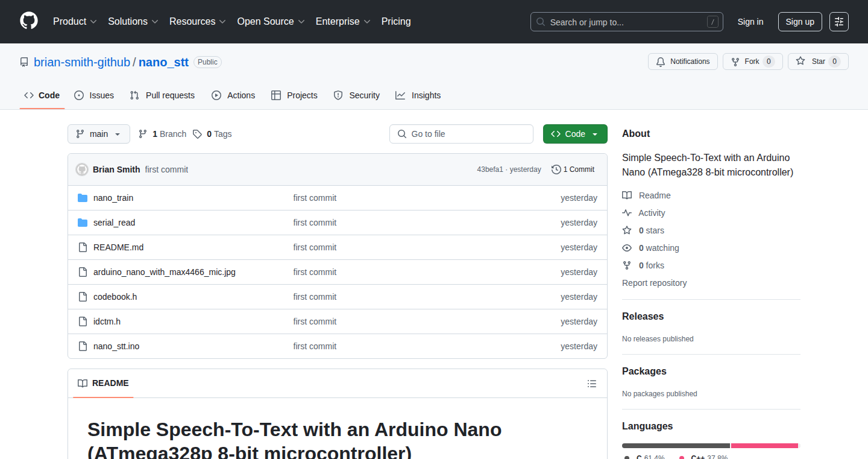Click the folder icon beside serial_read
Image resolution: width=868 pixels, height=459 pixels.
(83, 223)
